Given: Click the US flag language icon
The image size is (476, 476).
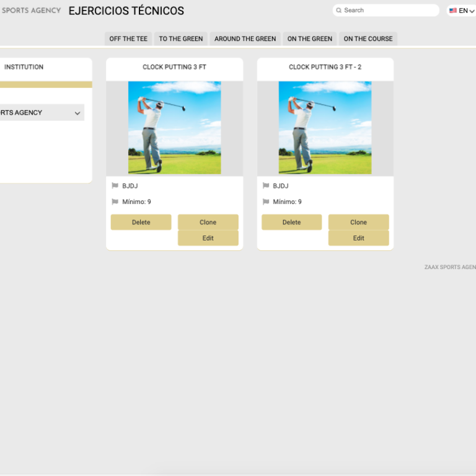Looking at the screenshot, I should tap(453, 11).
